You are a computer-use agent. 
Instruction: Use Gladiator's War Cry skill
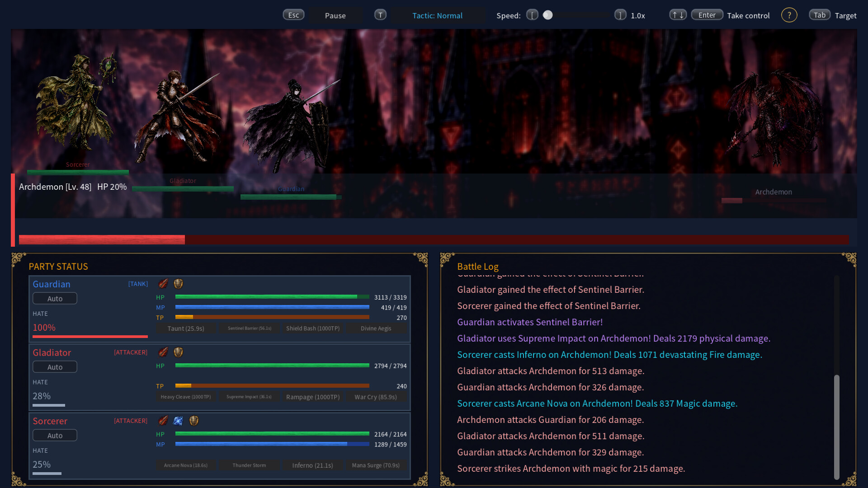tap(376, 397)
